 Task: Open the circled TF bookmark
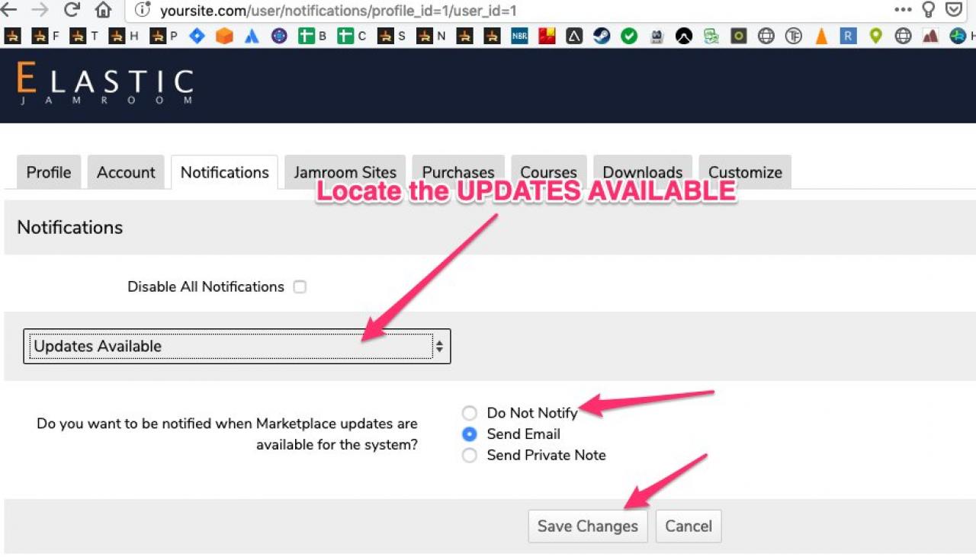[794, 36]
